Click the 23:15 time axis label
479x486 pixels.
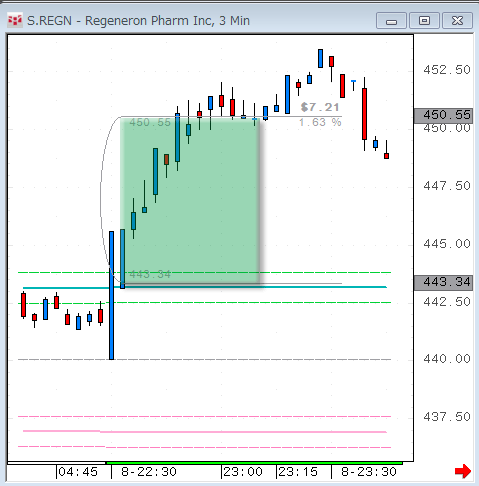point(298,472)
